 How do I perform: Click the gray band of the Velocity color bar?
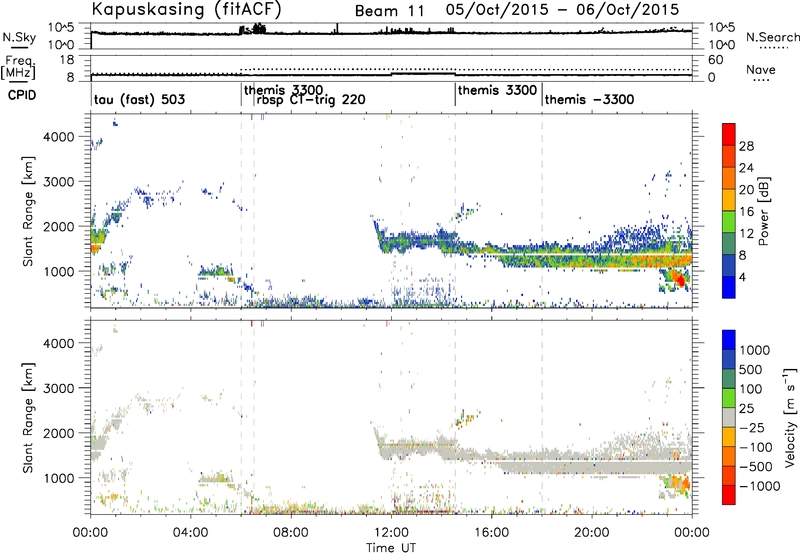tap(729, 417)
